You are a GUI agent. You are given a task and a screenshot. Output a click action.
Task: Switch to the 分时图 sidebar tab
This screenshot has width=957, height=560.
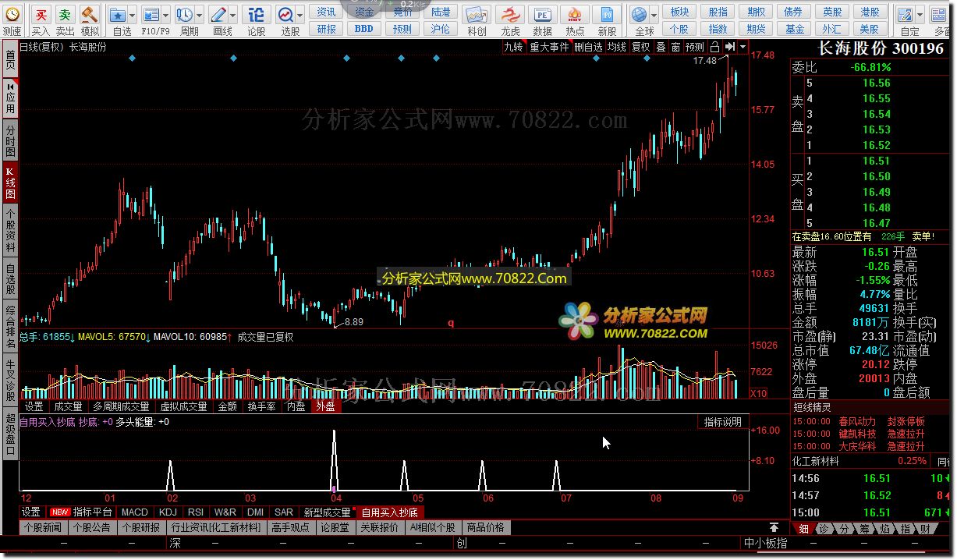pyautogui.click(x=10, y=140)
